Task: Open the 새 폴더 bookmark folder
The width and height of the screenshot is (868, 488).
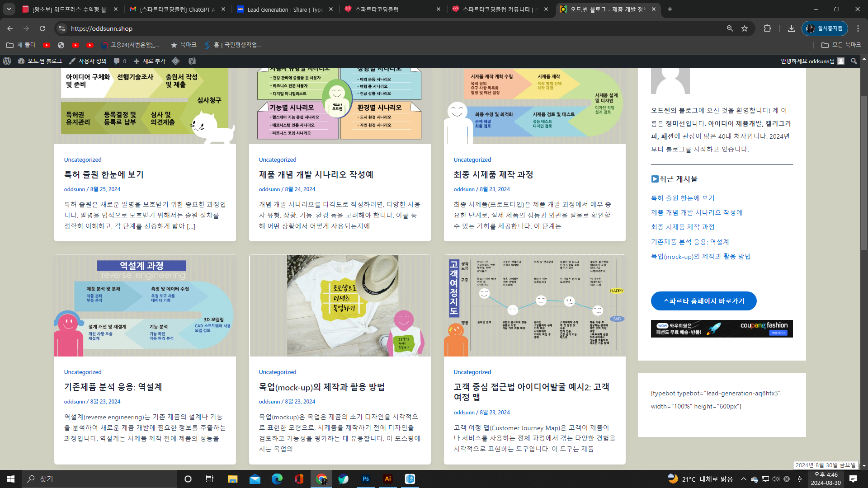Action: (21, 45)
